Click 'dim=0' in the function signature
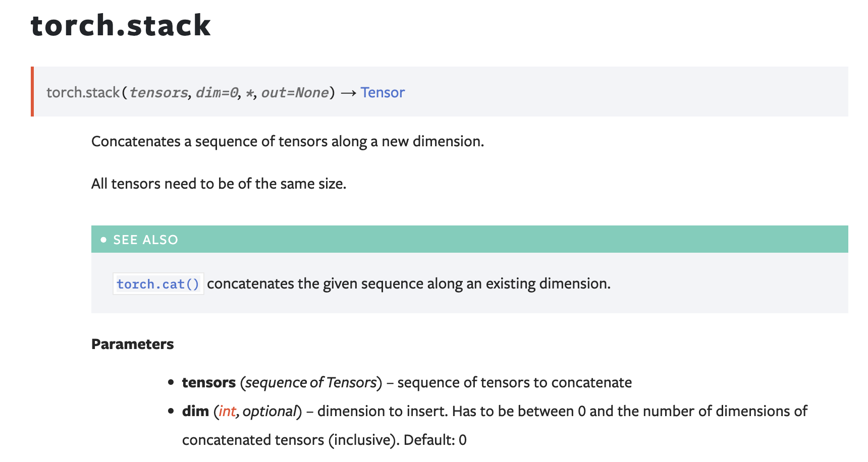Image resolution: width=868 pixels, height=462 pixels. coord(217,93)
